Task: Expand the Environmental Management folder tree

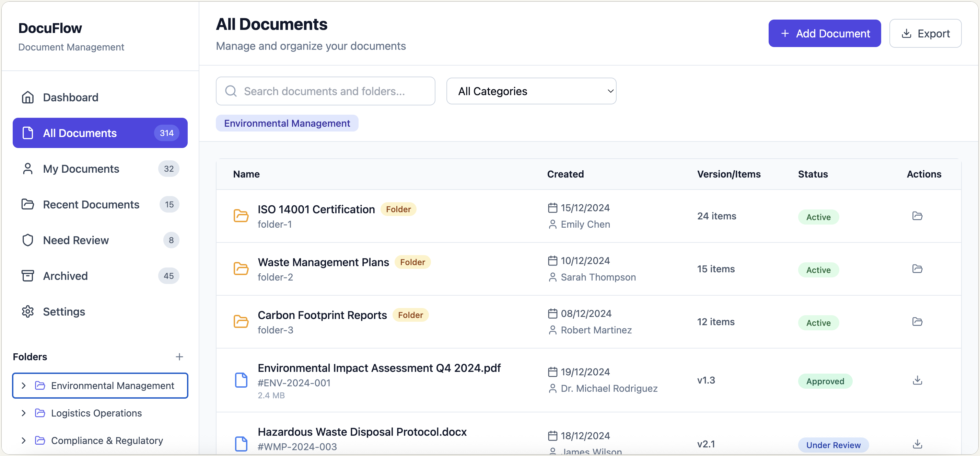Action: 24,385
